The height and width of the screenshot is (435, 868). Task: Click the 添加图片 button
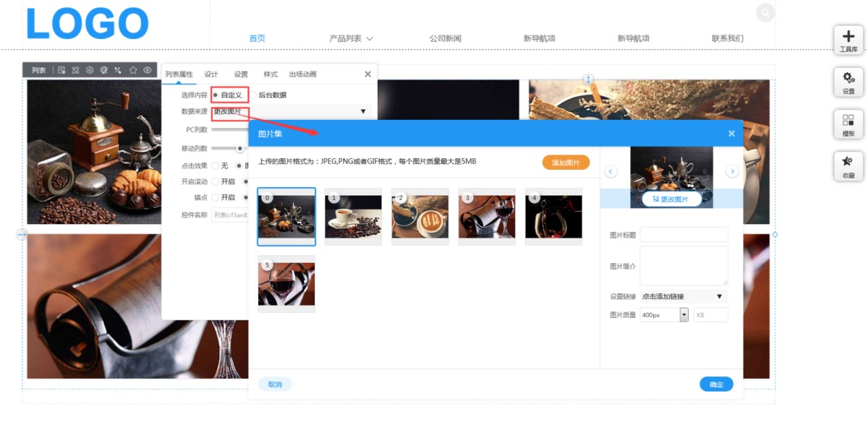[x=566, y=163]
